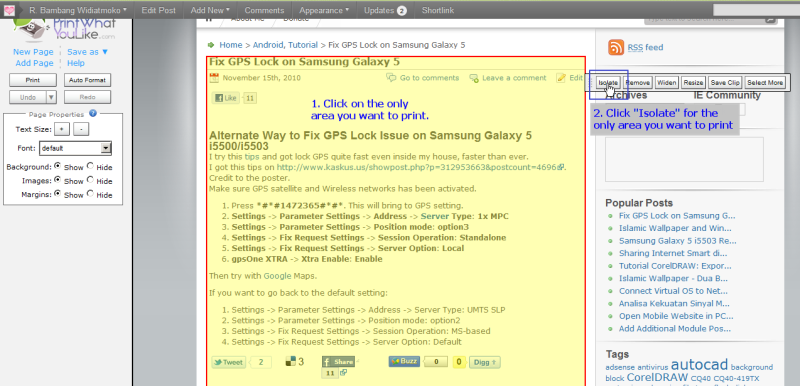This screenshot has width=800, height=386.
Task: Click the Digg button
Action: [x=485, y=362]
